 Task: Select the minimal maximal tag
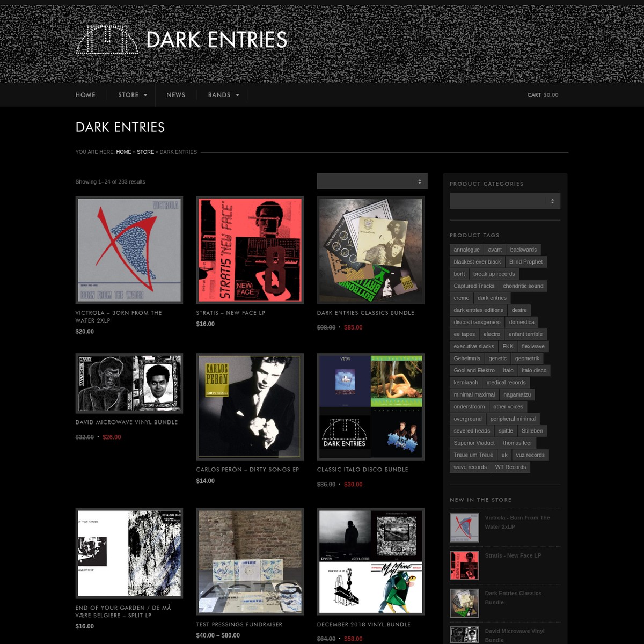[474, 394]
